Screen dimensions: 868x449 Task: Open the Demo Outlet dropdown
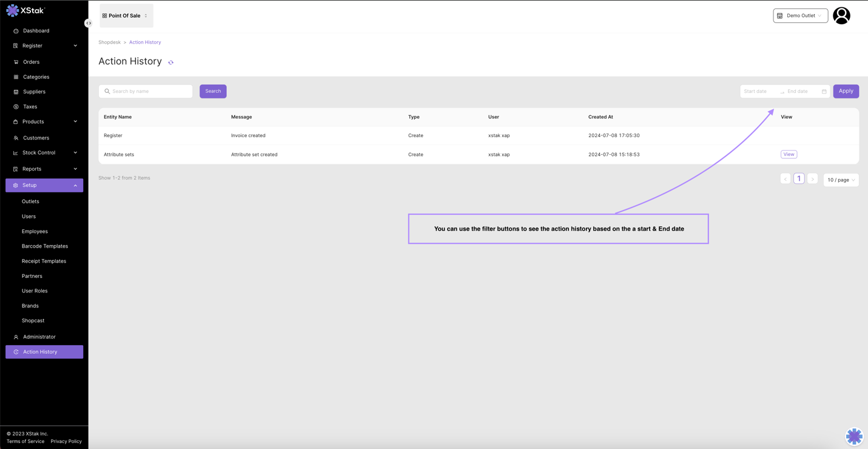coord(800,16)
